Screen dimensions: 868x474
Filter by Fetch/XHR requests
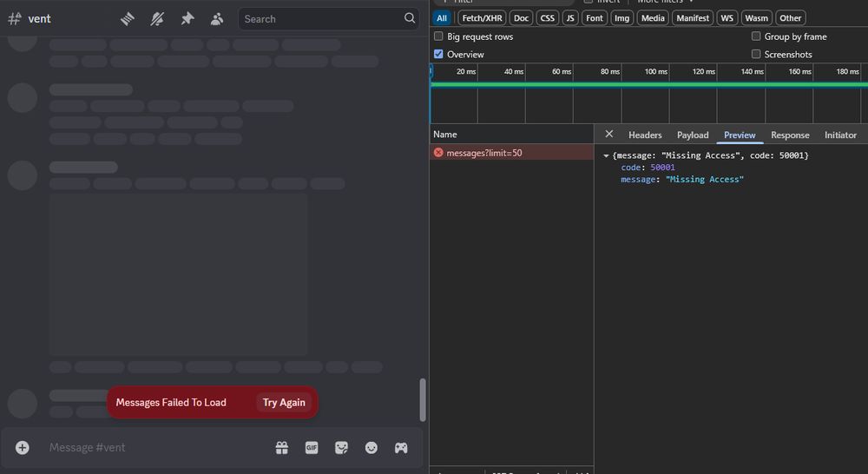click(x=482, y=17)
